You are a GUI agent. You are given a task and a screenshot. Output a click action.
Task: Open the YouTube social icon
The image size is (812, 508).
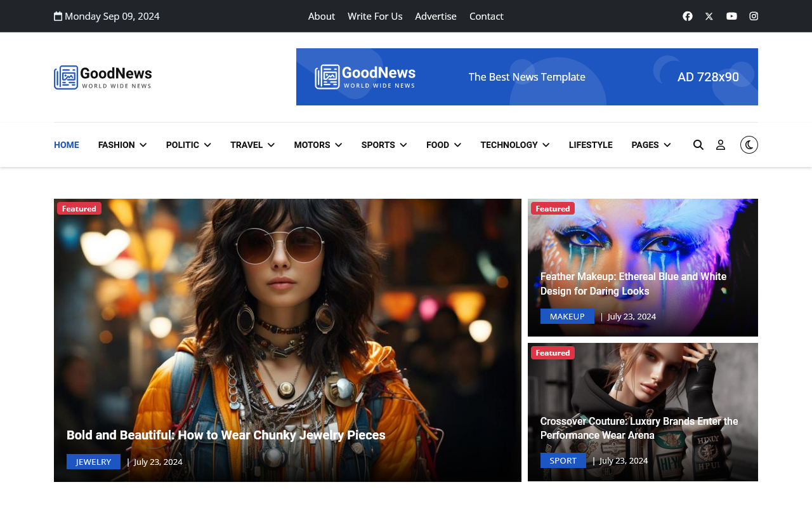731,16
